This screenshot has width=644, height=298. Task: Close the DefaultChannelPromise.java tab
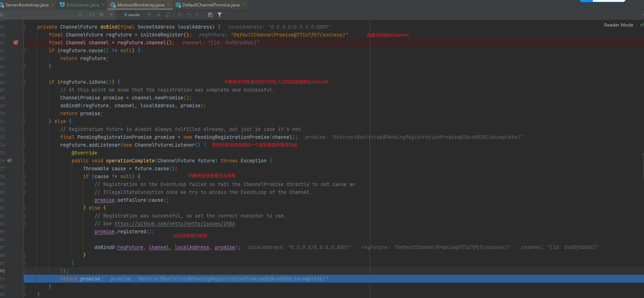[x=244, y=5]
